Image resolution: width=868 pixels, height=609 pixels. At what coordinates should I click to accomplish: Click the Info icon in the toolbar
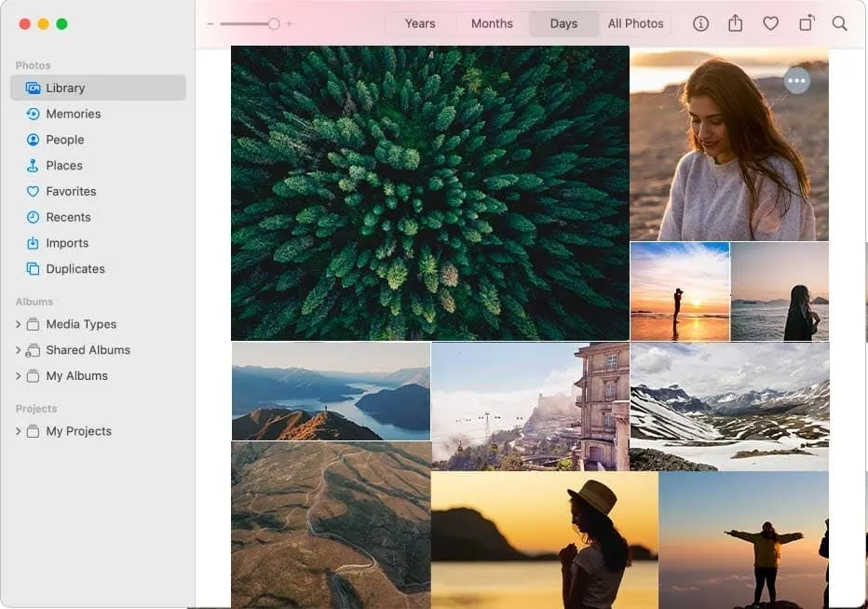[700, 24]
